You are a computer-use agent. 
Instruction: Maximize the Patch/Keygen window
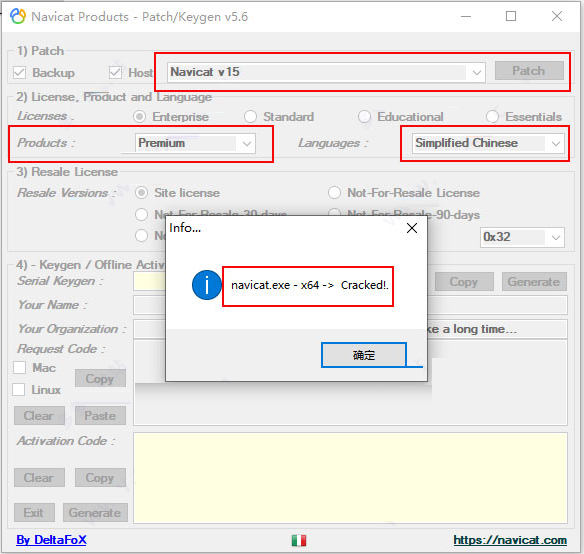[511, 16]
